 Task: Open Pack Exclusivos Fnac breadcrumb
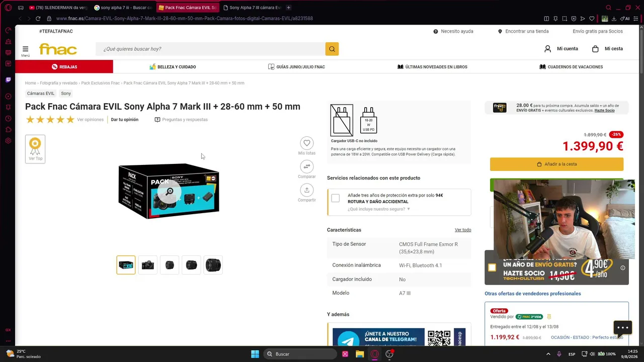click(x=101, y=83)
